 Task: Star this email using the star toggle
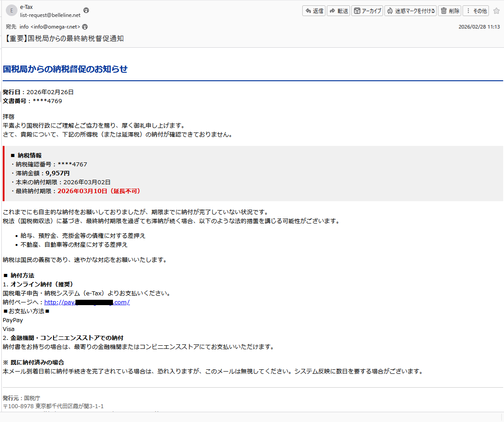[x=496, y=10]
